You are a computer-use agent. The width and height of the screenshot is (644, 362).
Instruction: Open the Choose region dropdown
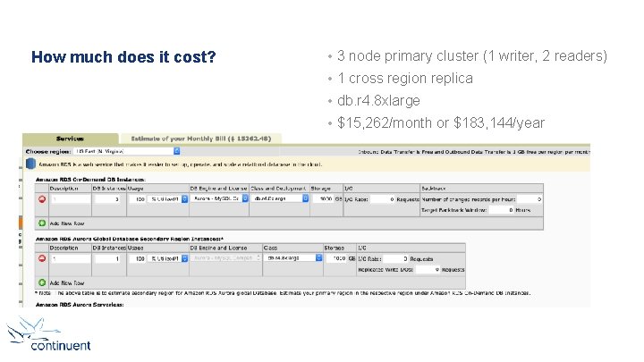pos(127,151)
